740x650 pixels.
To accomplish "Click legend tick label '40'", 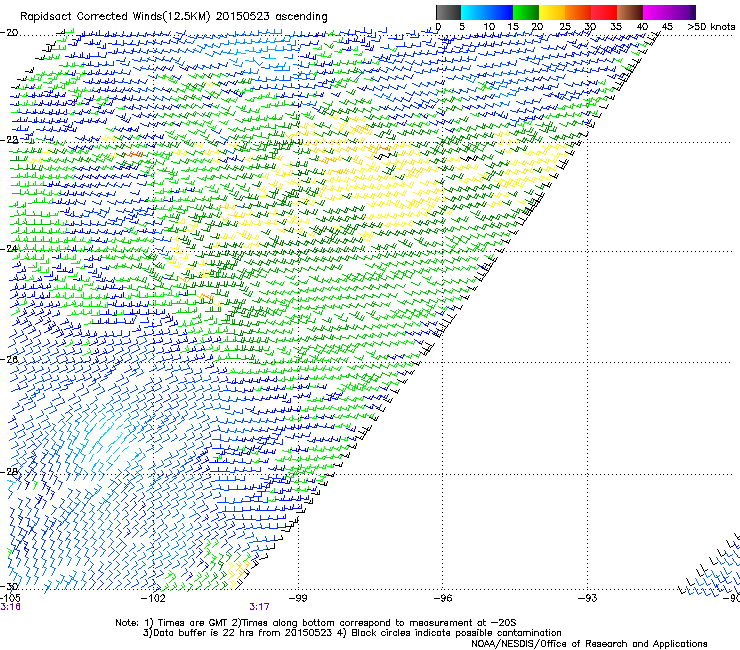I will pyautogui.click(x=642, y=27).
